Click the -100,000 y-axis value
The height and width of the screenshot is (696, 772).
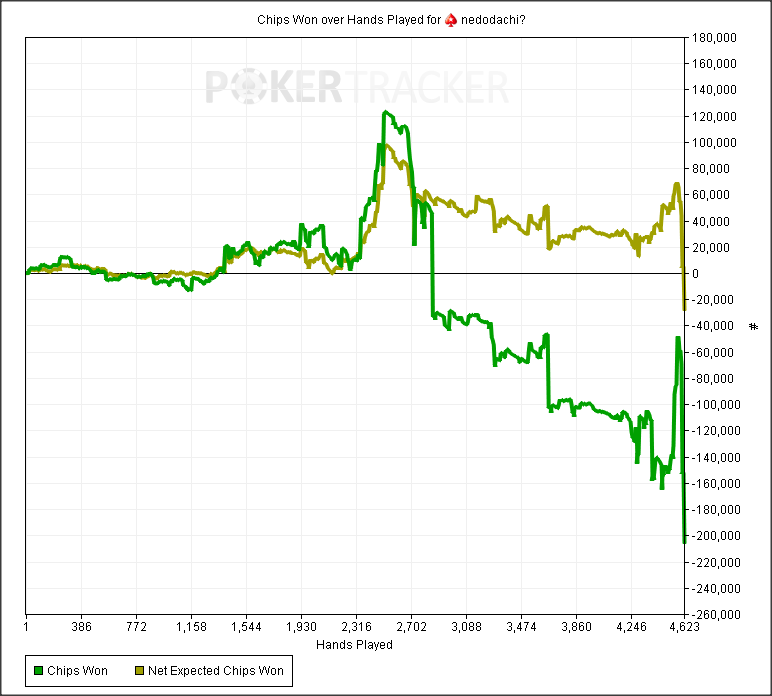click(x=716, y=405)
